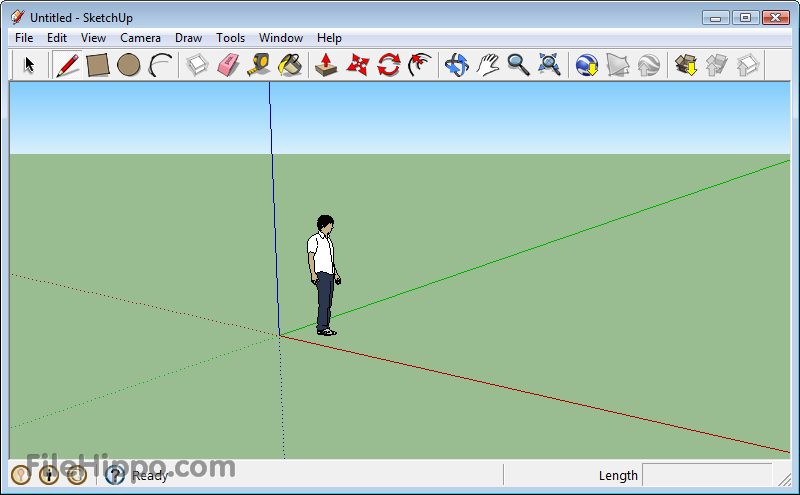The height and width of the screenshot is (495, 800).
Task: Select the Orbit camera tool
Action: coord(456,65)
